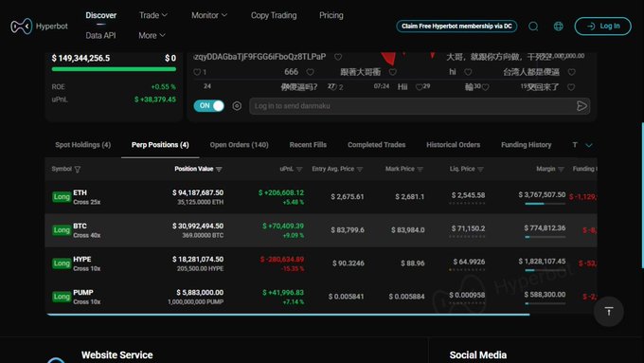
Task: Click HYPE uPnL $-280,634.89
Action: click(x=282, y=259)
